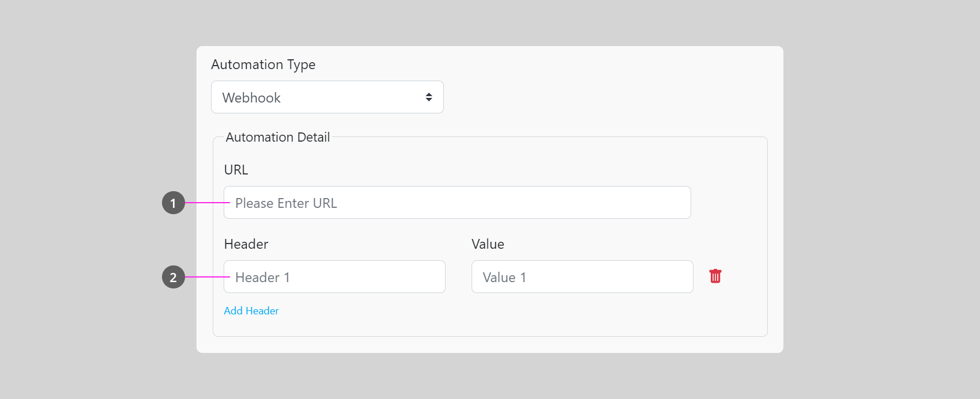Click blank area right of Add Header
Screen dimensions: 980x399
[490, 312]
